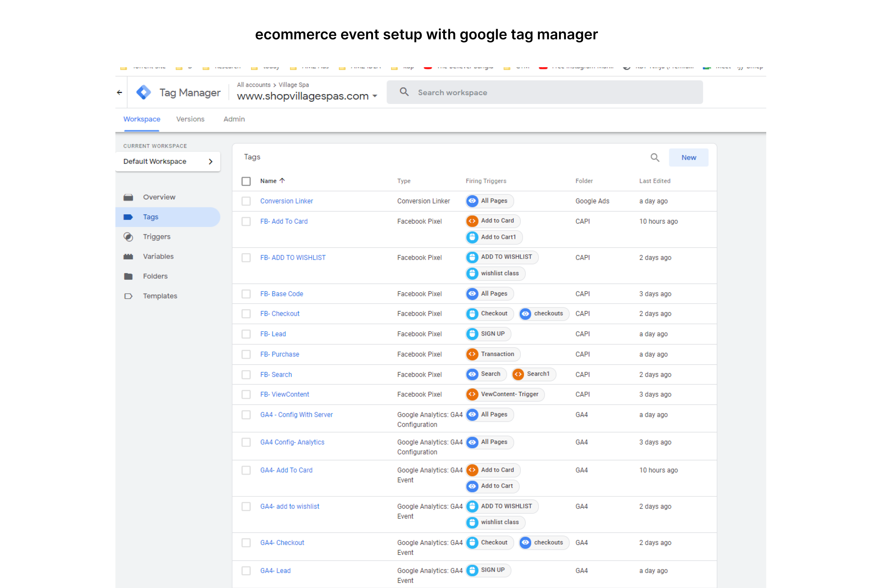
Task: Open the Templates sidebar icon
Action: point(129,296)
